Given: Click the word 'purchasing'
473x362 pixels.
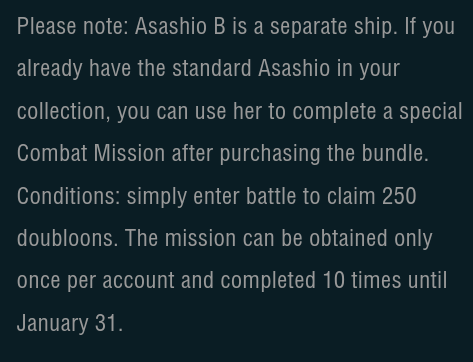Looking at the screenshot, I should coord(270,154).
